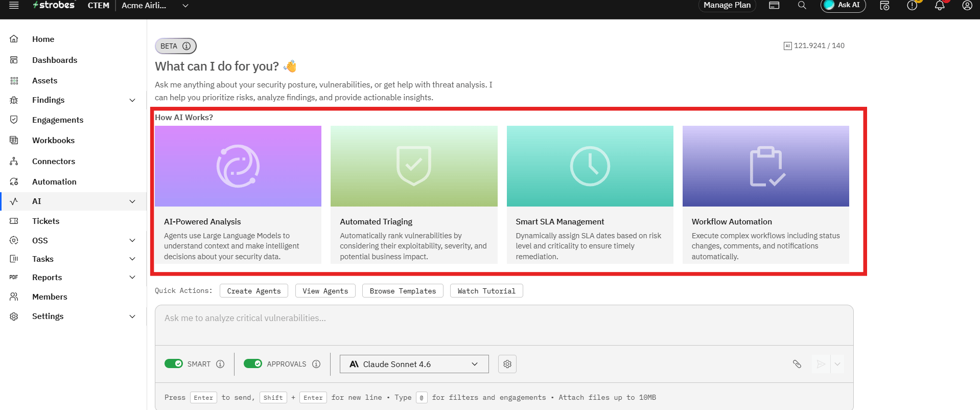This screenshot has height=410, width=980.
Task: Open Connectors from the sidebar
Action: [54, 161]
